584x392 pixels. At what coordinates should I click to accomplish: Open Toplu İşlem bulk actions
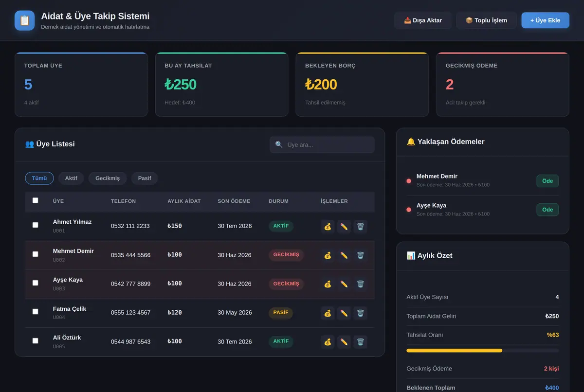pyautogui.click(x=487, y=20)
